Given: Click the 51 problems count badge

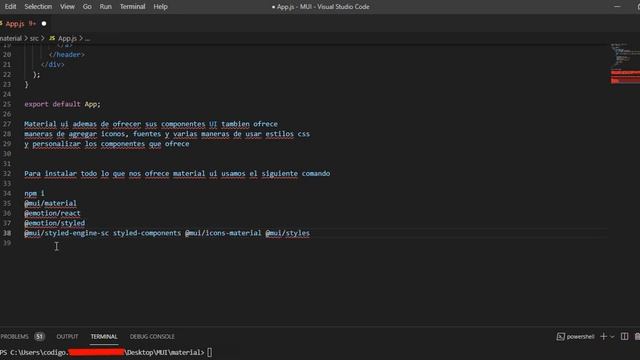Looking at the screenshot, I should pos(39,336).
